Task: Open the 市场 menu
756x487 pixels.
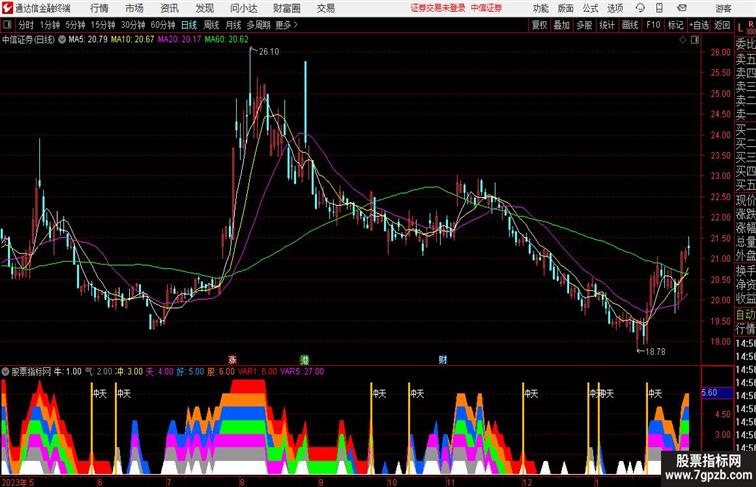Action: click(135, 8)
